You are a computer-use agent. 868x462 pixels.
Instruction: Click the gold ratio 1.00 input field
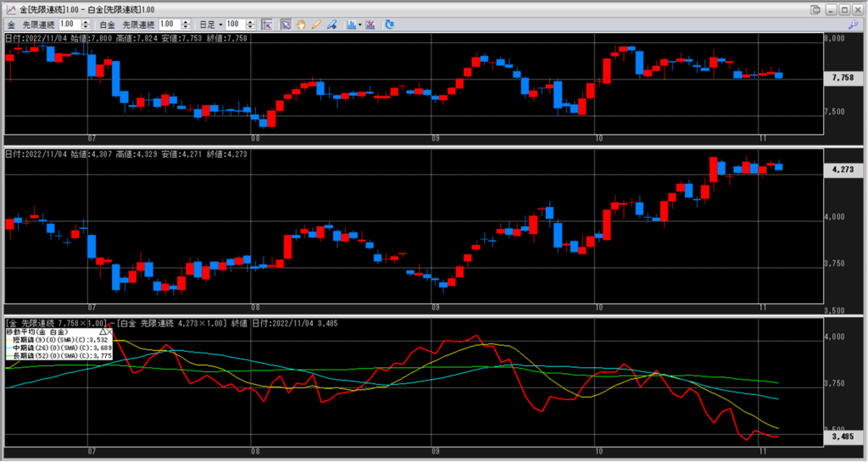pyautogui.click(x=68, y=25)
